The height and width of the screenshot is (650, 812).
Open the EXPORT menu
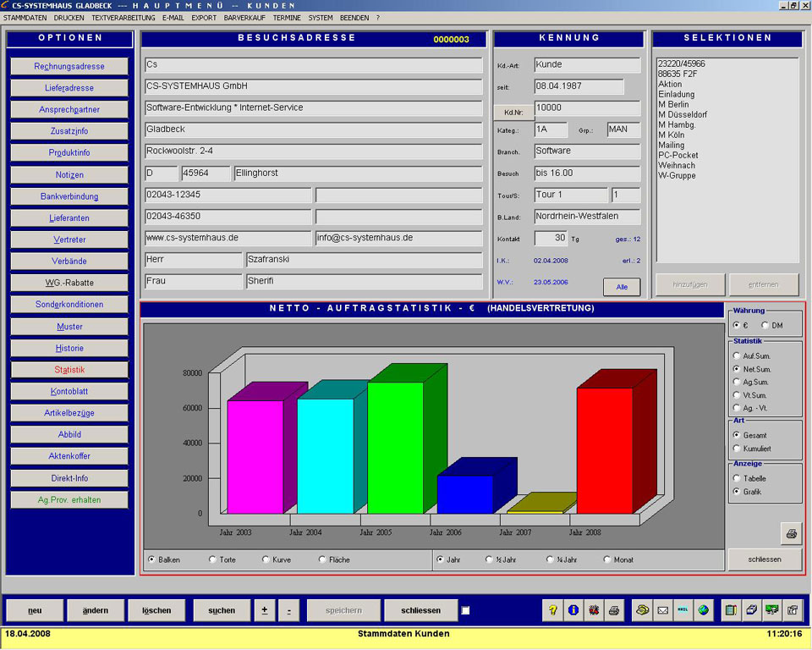coord(204,17)
